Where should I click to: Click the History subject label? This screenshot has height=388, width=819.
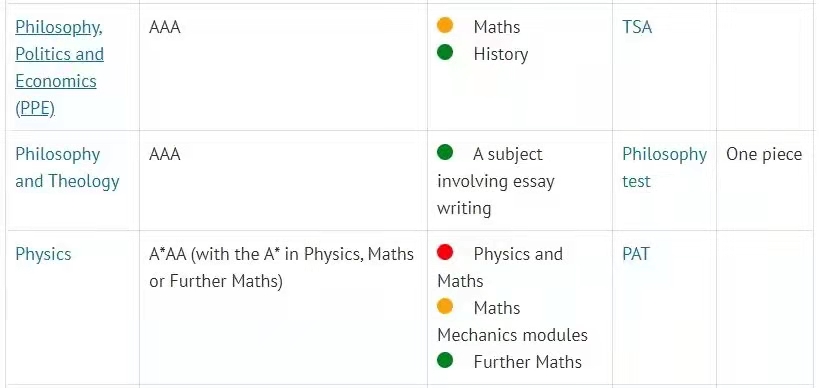click(x=500, y=54)
